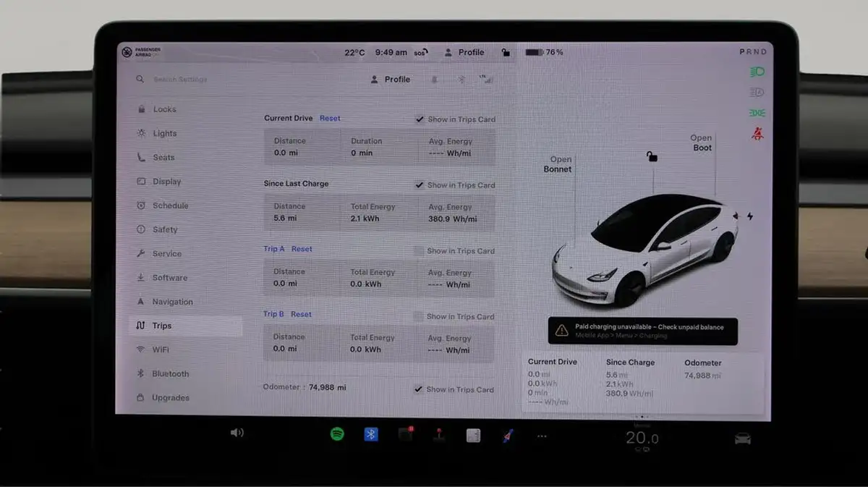This screenshot has height=487, width=868.
Task: Toggle Odometer Show in Trips Card
Action: (418, 389)
